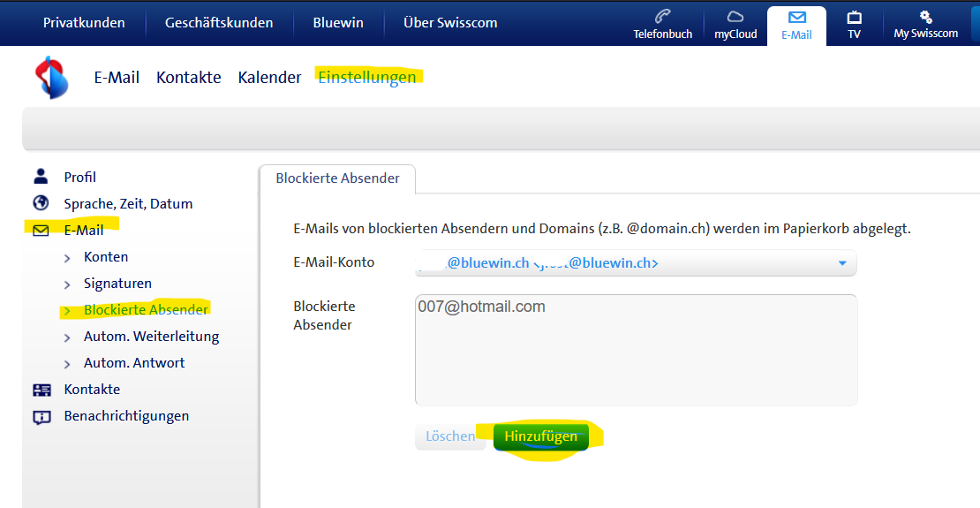Click the envelope icon beside sidebar E-Mail
The width and height of the screenshot is (980, 508).
(x=41, y=231)
